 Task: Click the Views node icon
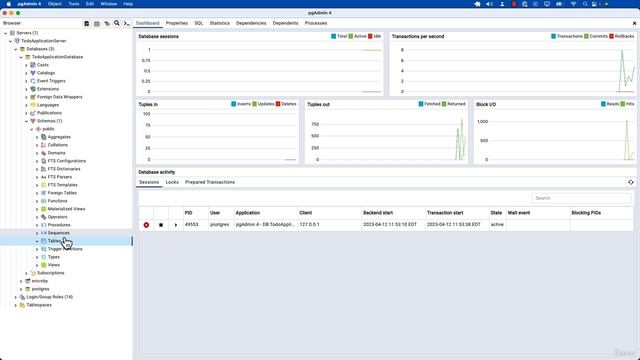(x=44, y=265)
